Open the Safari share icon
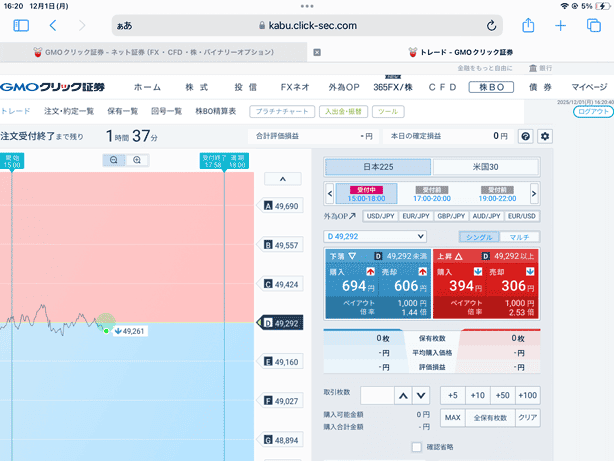This screenshot has height=461, width=614. pyautogui.click(x=528, y=25)
